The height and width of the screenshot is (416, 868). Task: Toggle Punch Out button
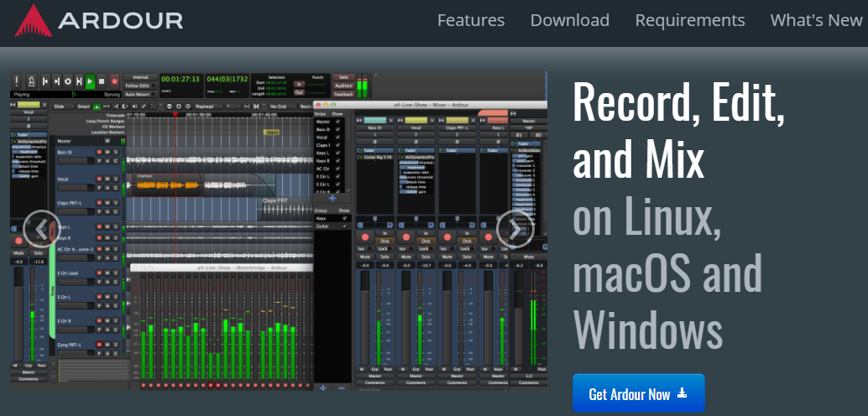(x=299, y=92)
